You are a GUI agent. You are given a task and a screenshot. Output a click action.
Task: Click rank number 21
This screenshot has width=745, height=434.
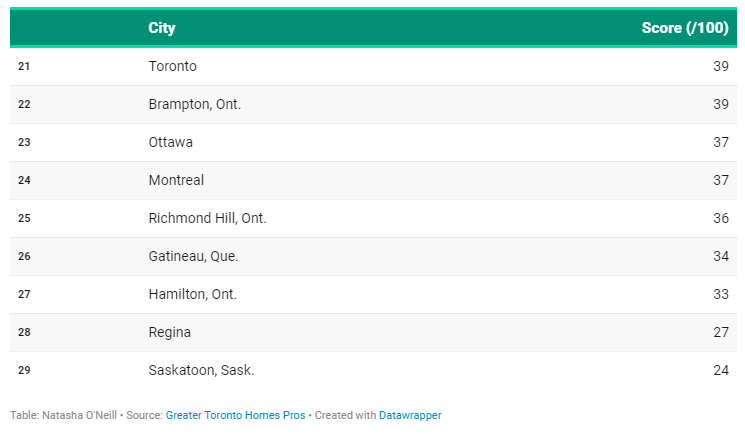(24, 66)
